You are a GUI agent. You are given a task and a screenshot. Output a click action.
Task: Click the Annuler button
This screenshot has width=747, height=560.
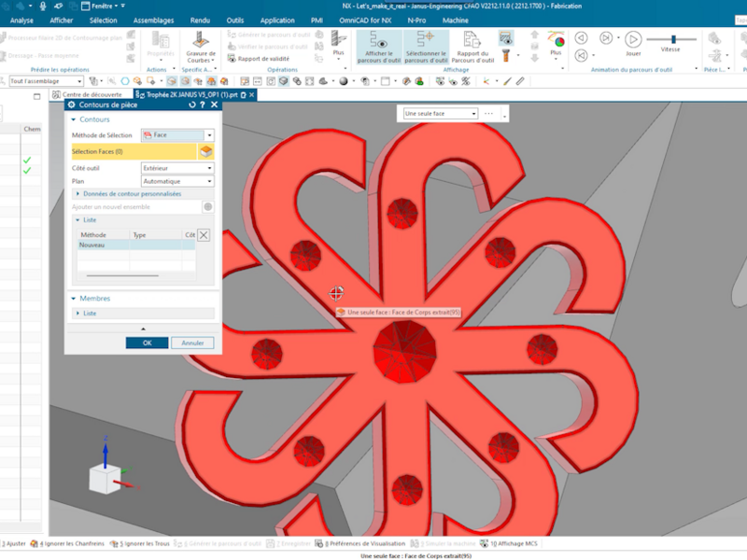coord(192,343)
